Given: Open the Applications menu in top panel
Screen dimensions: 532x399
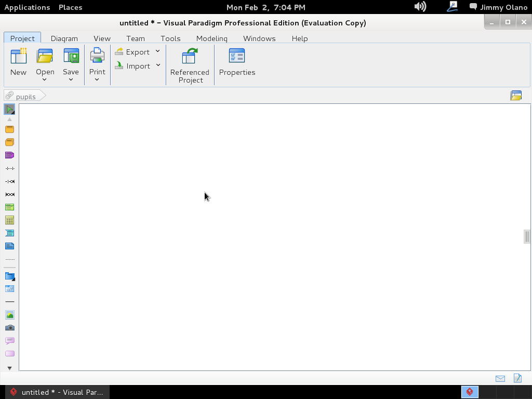Looking at the screenshot, I should pyautogui.click(x=27, y=7).
